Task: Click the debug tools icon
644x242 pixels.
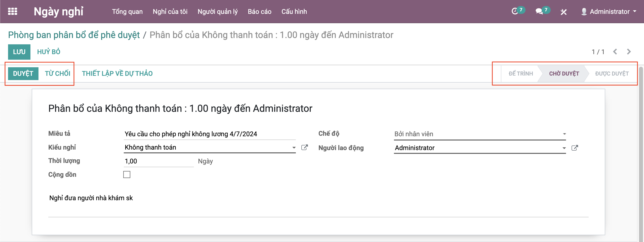Action: click(x=563, y=12)
